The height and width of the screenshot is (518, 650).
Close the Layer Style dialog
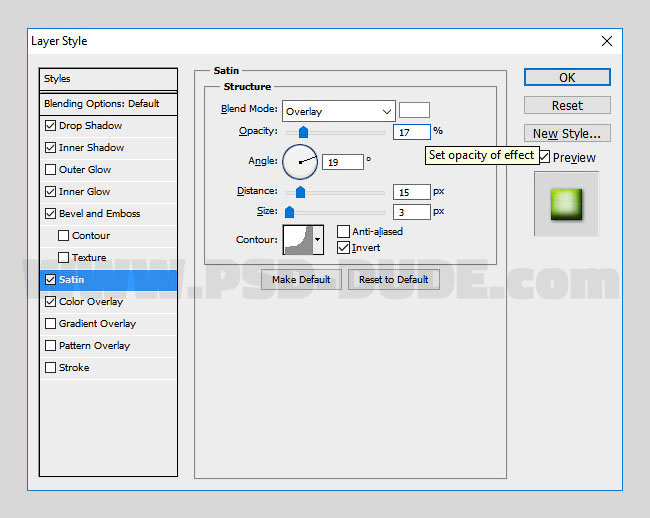[x=607, y=41]
